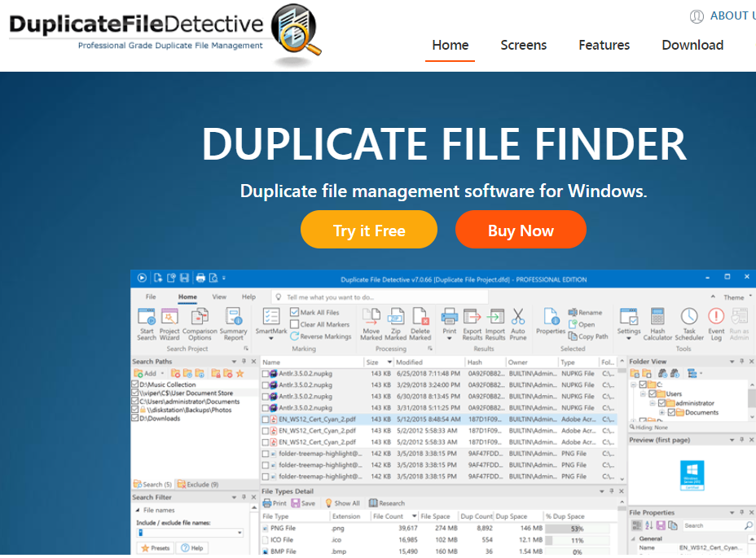Viewport: 756px width, 558px height.
Task: Open the Size column sort dropdown arrow
Action: tap(389, 362)
